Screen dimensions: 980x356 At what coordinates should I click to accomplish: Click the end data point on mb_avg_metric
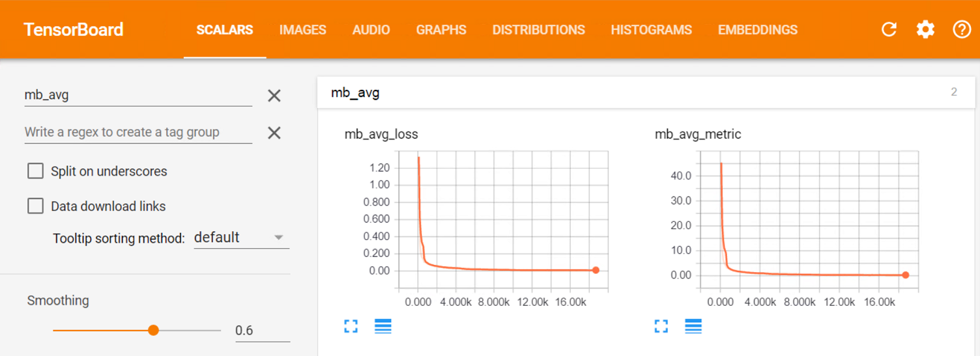[x=905, y=275]
